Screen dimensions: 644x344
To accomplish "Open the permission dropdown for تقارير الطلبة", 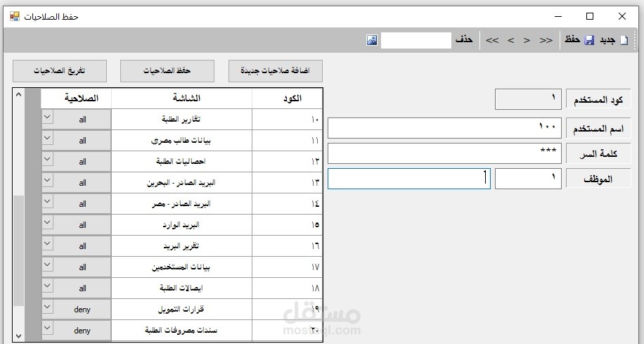I will tap(48, 119).
